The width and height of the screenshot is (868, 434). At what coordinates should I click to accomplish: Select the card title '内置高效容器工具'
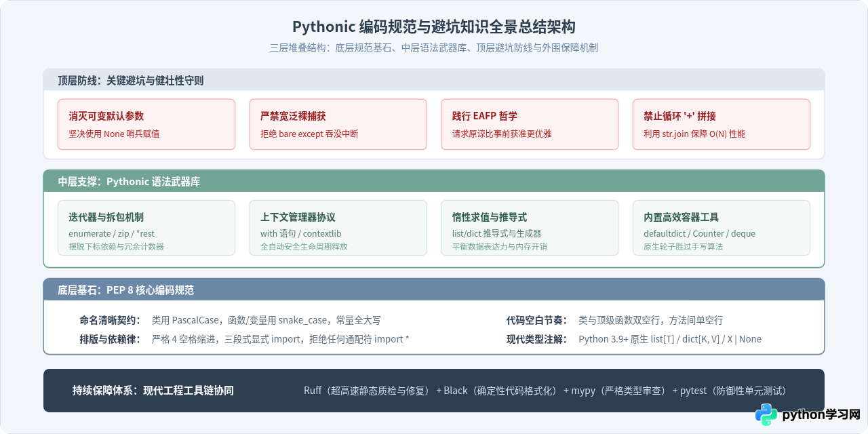pos(682,217)
